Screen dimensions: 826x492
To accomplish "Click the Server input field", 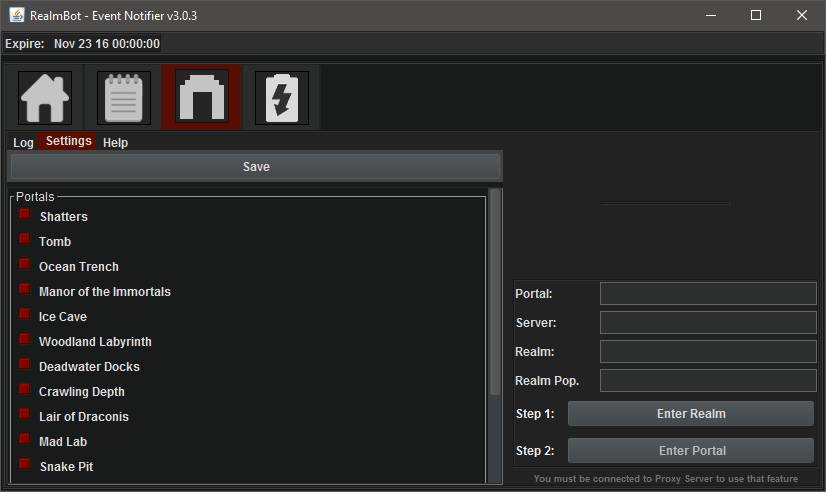I will click(x=708, y=322).
